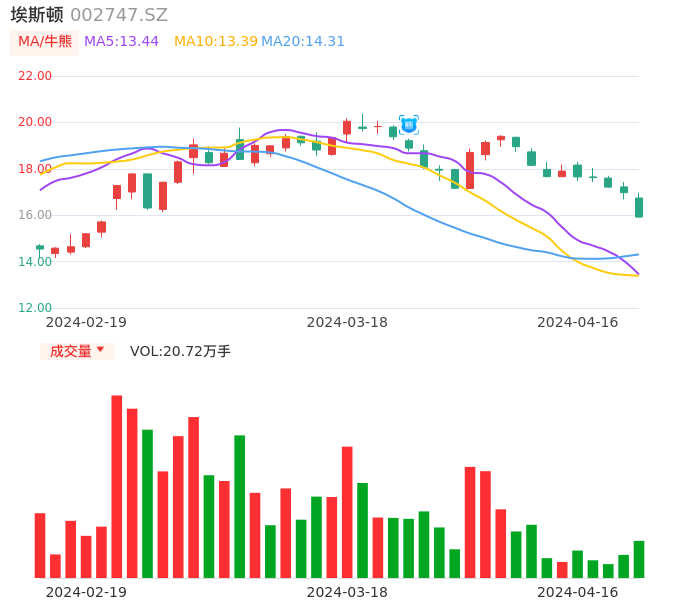Click the rightmost green volume bar

(639, 559)
